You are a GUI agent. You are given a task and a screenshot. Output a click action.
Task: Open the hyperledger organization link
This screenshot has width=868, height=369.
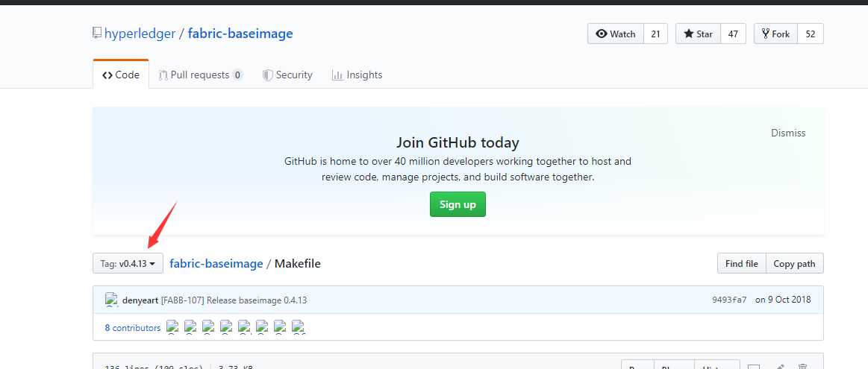[x=140, y=34]
